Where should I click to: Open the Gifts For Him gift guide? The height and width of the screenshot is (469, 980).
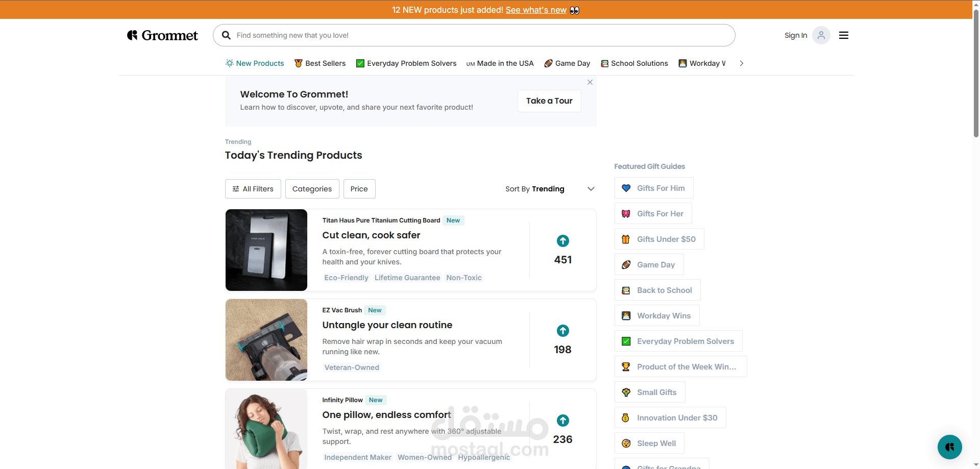[x=654, y=188]
